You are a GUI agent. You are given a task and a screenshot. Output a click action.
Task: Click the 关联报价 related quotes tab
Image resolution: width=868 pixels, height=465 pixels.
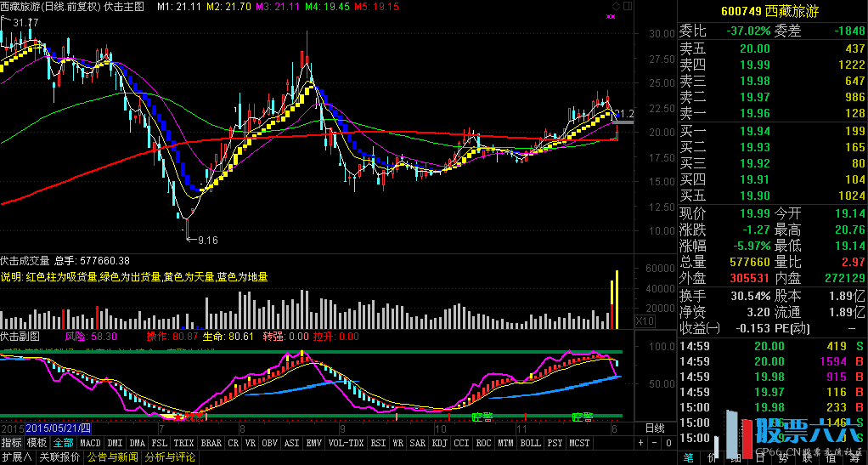pos(59,457)
